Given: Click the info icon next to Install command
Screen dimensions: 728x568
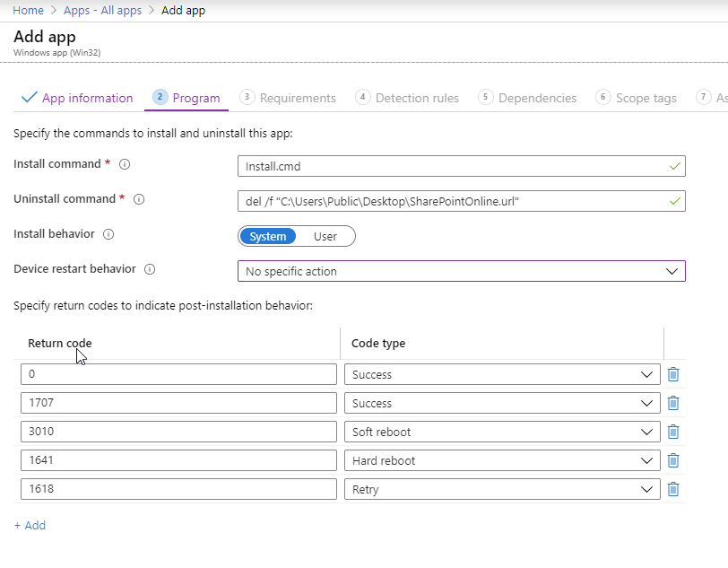Looking at the screenshot, I should pyautogui.click(x=125, y=164).
